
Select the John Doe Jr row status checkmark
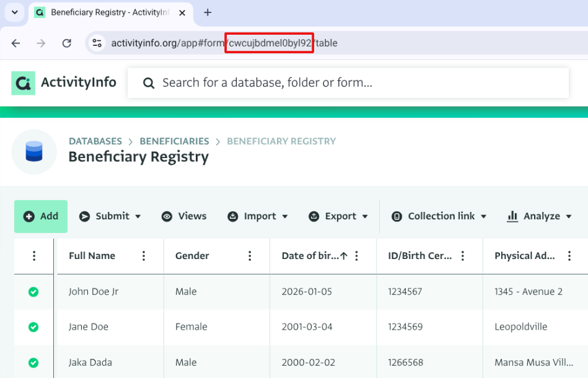[33, 292]
